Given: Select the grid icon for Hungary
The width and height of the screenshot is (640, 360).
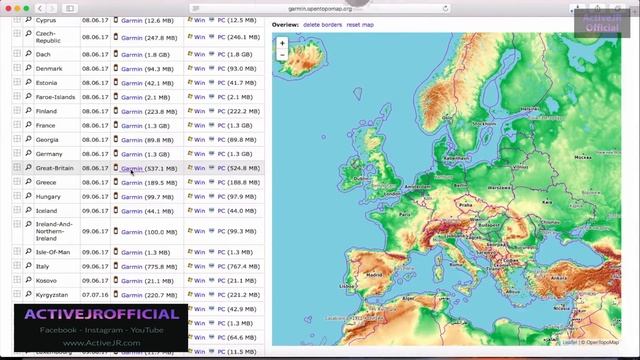Looking at the screenshot, I should point(17,196).
